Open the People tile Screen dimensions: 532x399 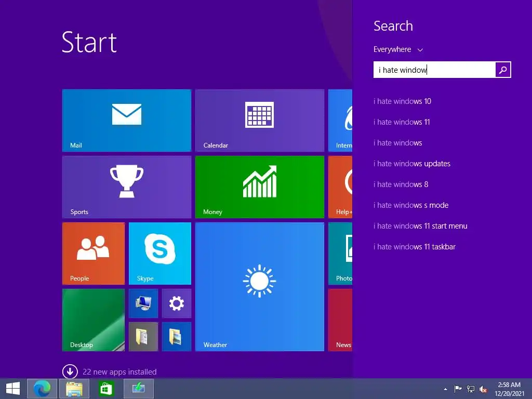point(94,254)
